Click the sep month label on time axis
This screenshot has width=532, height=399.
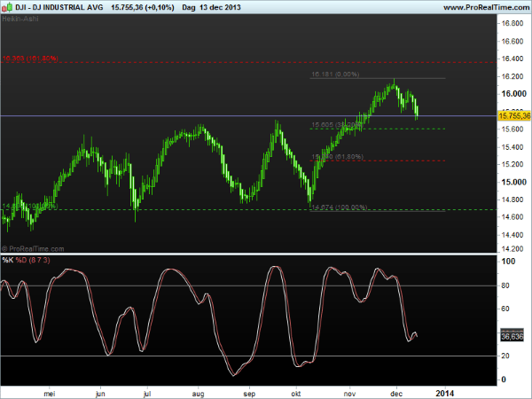click(249, 394)
